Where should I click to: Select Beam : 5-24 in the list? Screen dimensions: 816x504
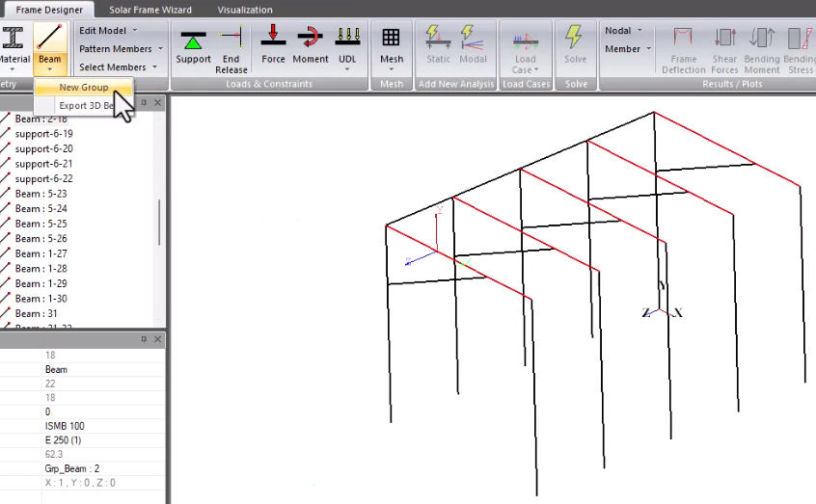point(41,208)
